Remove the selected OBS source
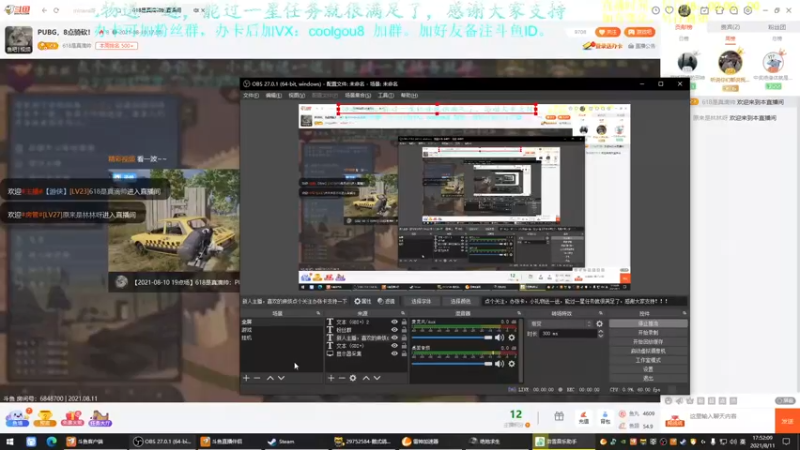 click(342, 378)
